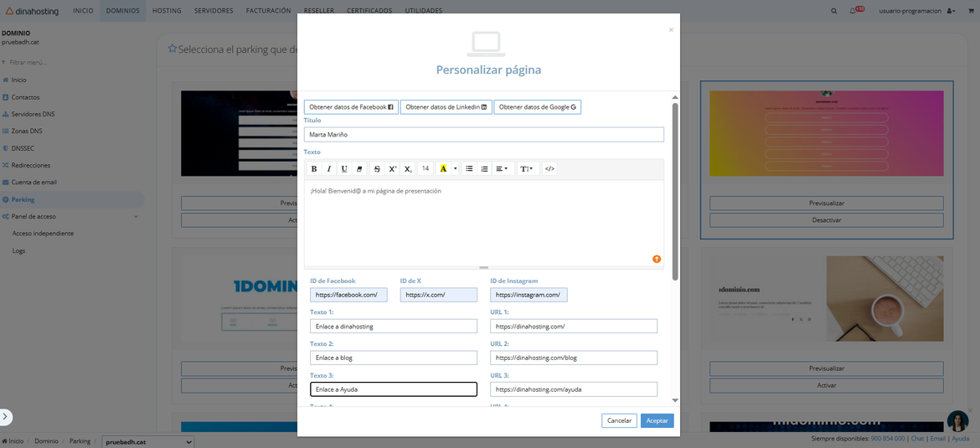The width and height of the screenshot is (980, 448).
Task: Click the ID de Facebook field
Action: pos(348,295)
